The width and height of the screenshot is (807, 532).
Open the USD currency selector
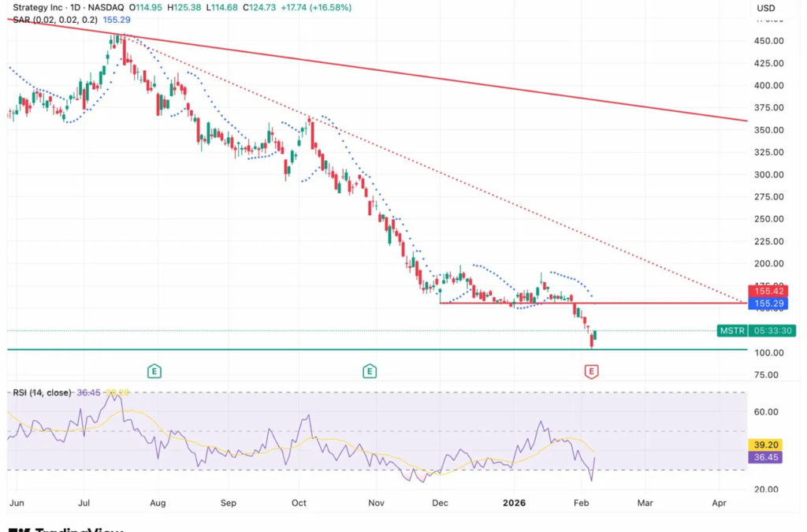tap(766, 8)
